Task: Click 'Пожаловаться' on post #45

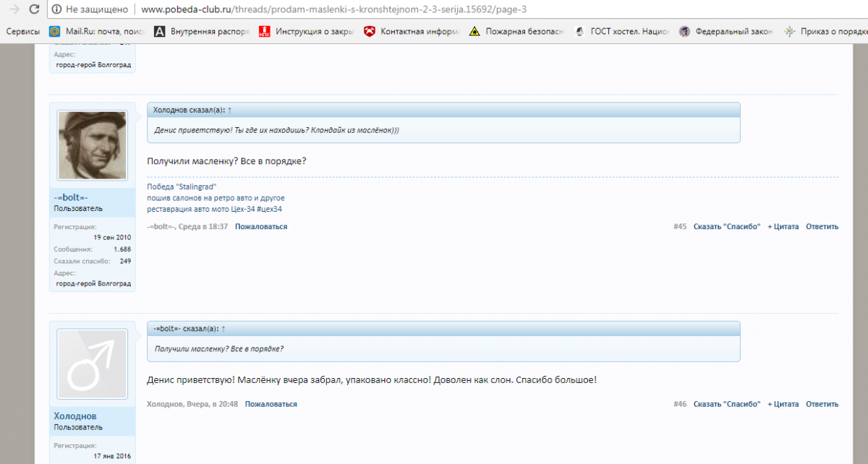Action: [x=260, y=227]
